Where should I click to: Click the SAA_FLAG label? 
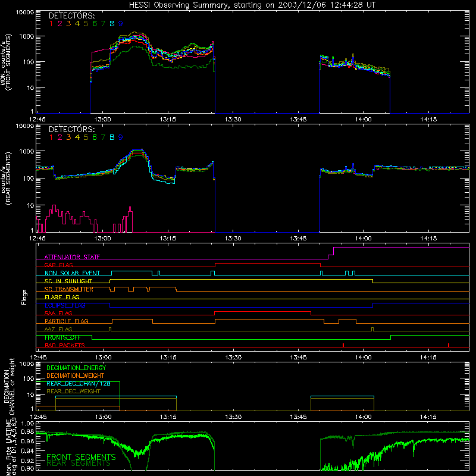[58, 313]
